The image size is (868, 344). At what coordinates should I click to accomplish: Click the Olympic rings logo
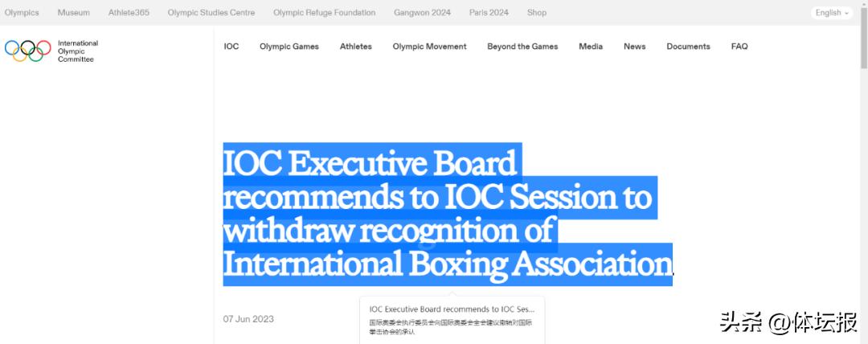(28, 50)
